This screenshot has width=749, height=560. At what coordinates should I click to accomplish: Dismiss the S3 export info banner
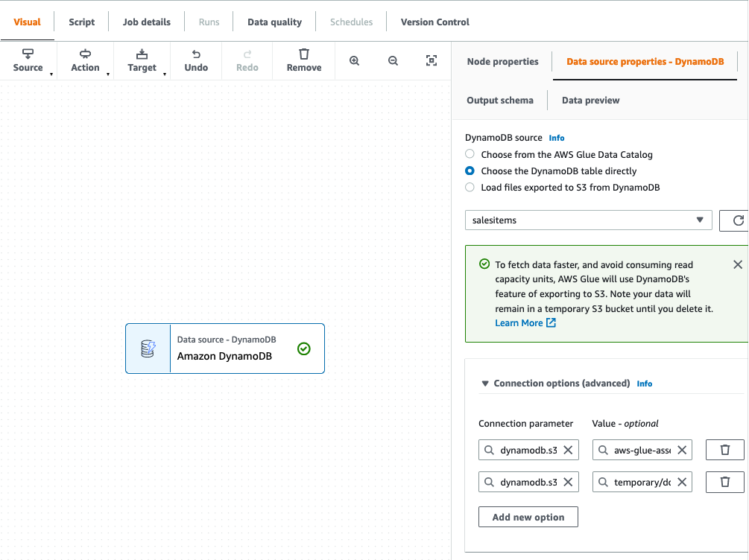(x=738, y=264)
